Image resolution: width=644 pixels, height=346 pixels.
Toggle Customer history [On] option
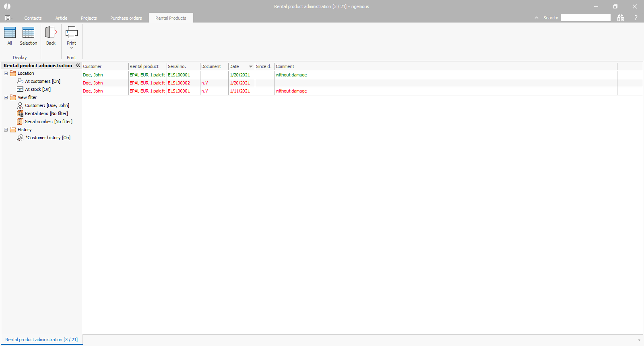(47, 138)
